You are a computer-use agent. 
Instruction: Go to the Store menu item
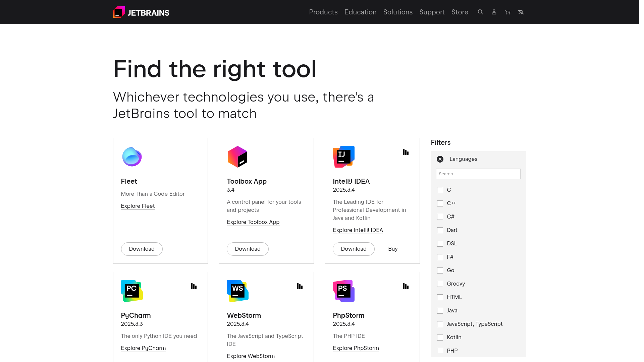click(460, 12)
